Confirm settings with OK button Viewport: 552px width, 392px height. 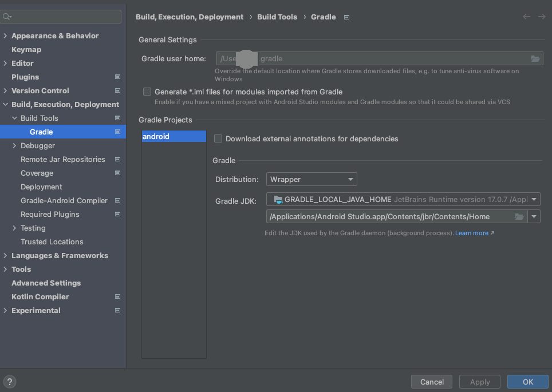point(528,382)
